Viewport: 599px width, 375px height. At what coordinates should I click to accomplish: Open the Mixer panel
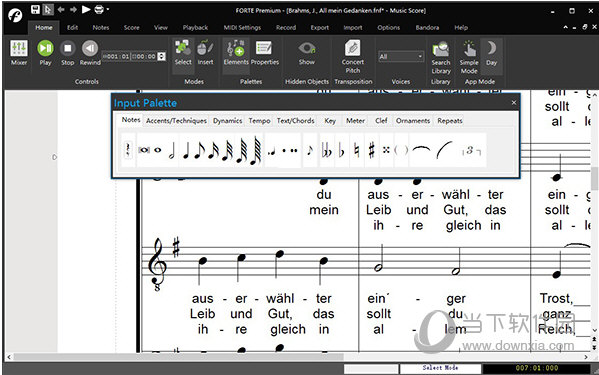point(19,53)
